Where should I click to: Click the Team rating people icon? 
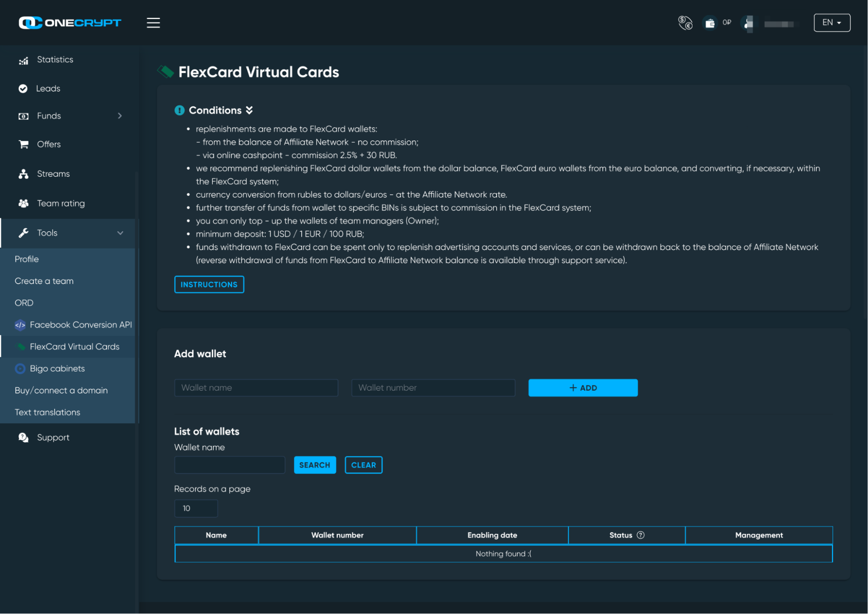point(23,203)
